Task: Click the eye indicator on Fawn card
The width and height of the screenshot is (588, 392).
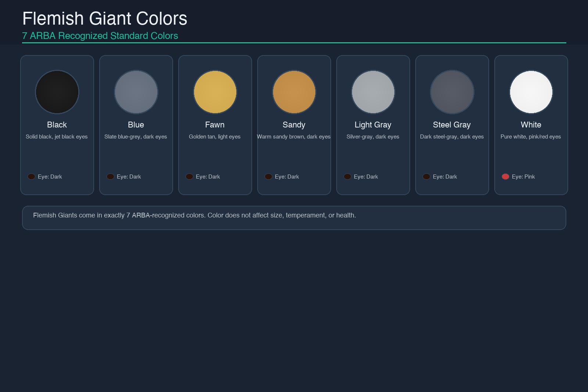Action: pos(189,177)
